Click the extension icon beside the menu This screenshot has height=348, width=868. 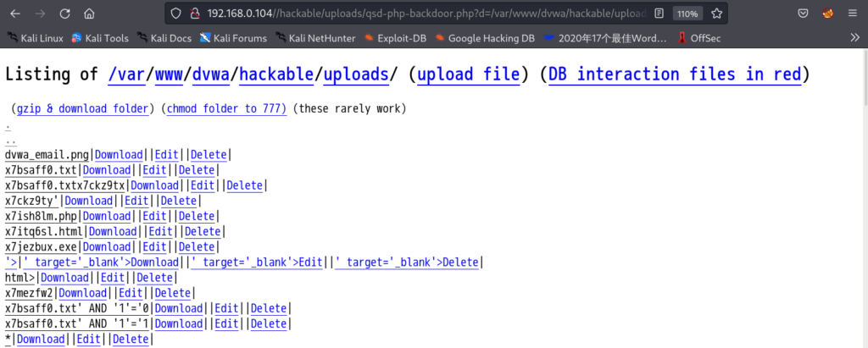tap(828, 14)
